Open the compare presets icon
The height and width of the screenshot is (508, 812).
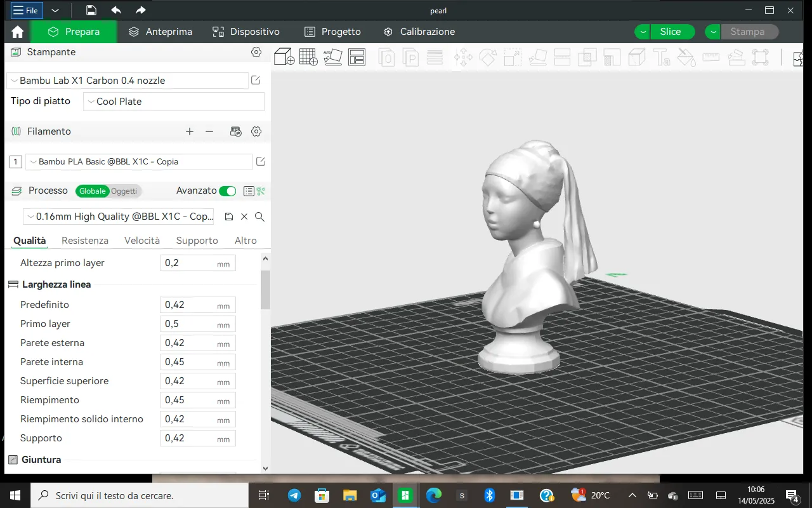pyautogui.click(x=261, y=191)
